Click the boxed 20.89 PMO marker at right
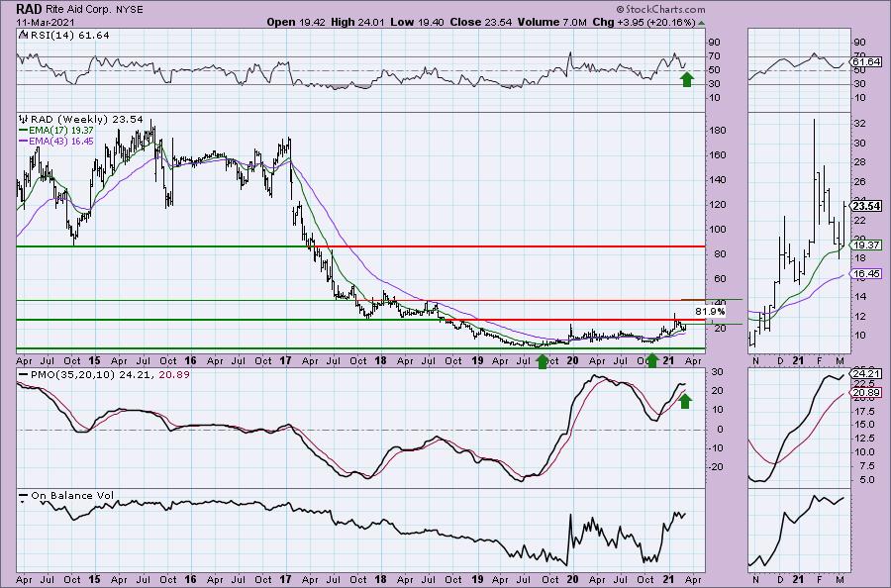Screen dimensions: 891x588 coord(867,393)
